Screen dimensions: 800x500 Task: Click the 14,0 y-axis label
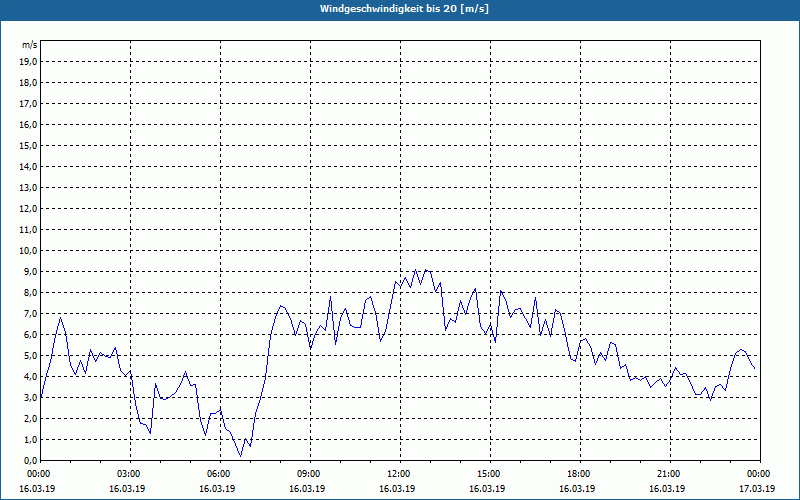coord(29,166)
